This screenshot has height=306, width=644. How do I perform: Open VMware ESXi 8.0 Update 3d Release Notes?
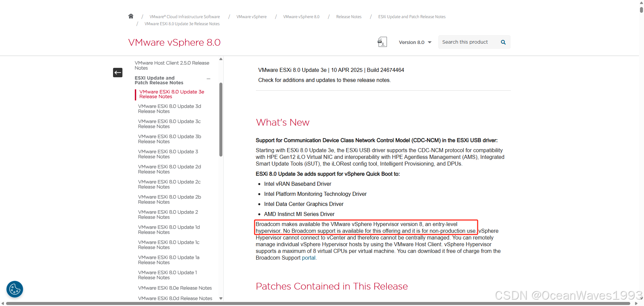pyautogui.click(x=170, y=109)
